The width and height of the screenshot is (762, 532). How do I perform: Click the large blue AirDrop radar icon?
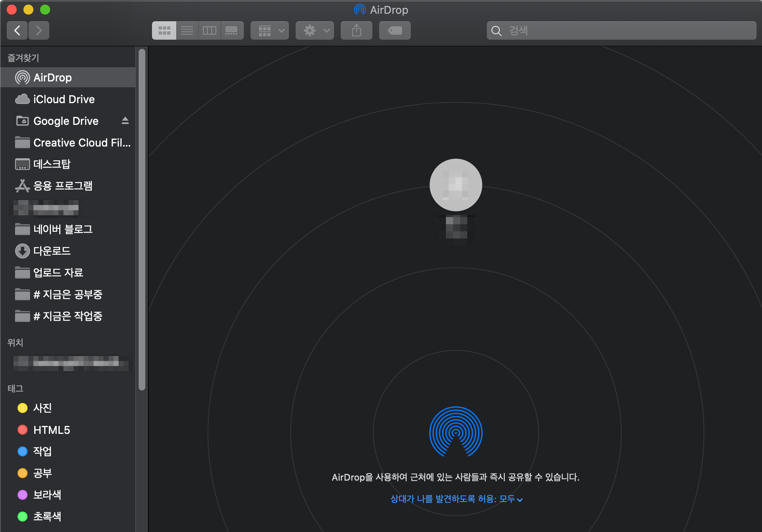pyautogui.click(x=456, y=432)
